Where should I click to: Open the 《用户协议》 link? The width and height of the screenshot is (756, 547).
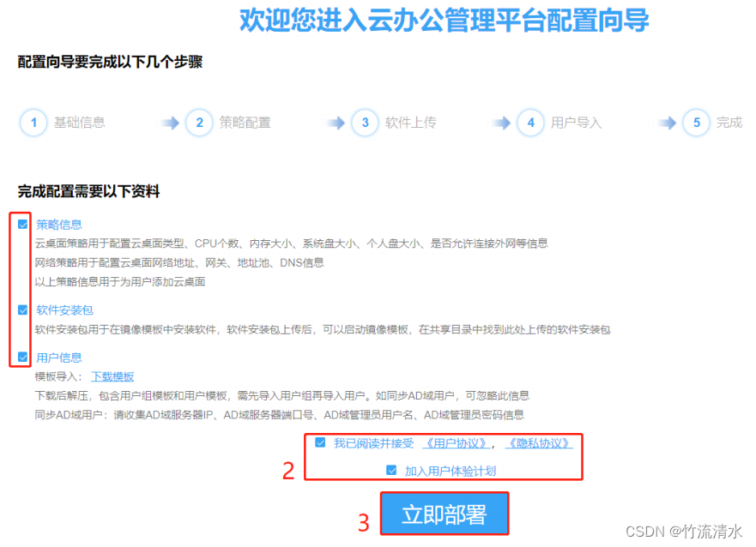point(457,443)
